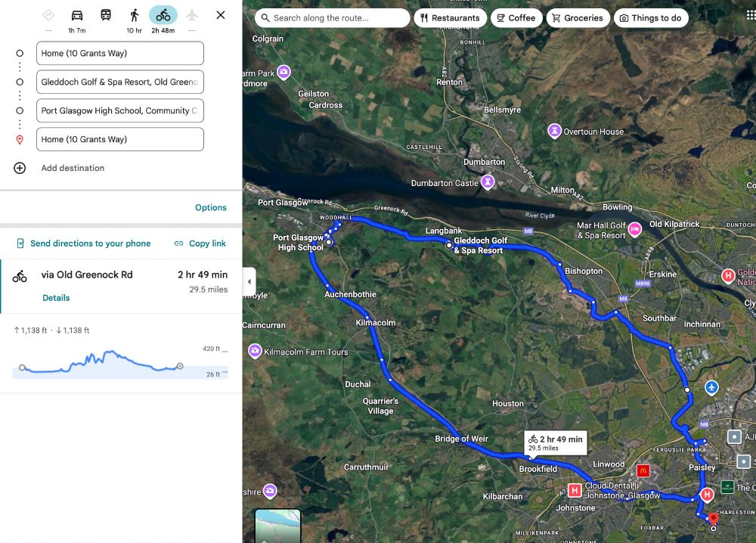Click the red destination pin on map
Viewport: 756px width, 543px height.
pyautogui.click(x=713, y=519)
